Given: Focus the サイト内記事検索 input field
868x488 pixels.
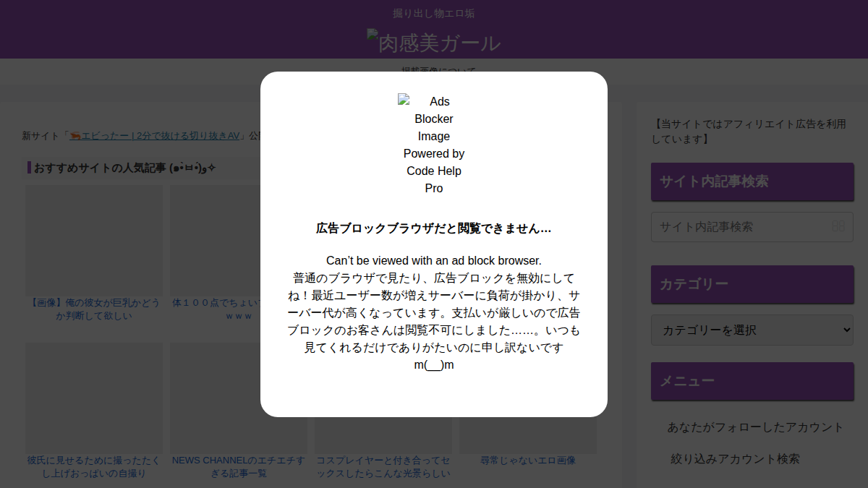Looking at the screenshot, I should point(752,226).
